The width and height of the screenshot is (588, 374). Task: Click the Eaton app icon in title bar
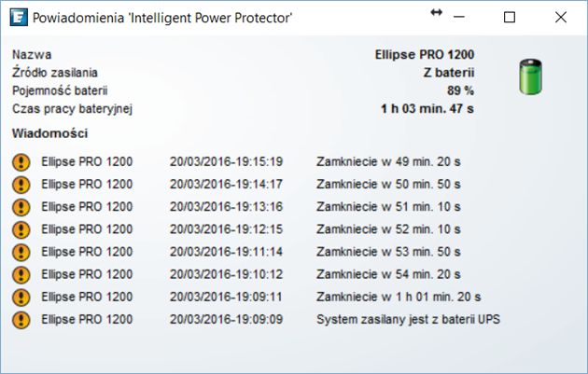[19, 17]
